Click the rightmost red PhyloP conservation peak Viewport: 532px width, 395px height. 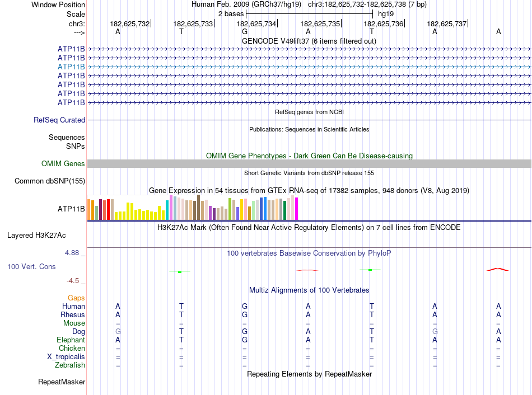tap(497, 269)
